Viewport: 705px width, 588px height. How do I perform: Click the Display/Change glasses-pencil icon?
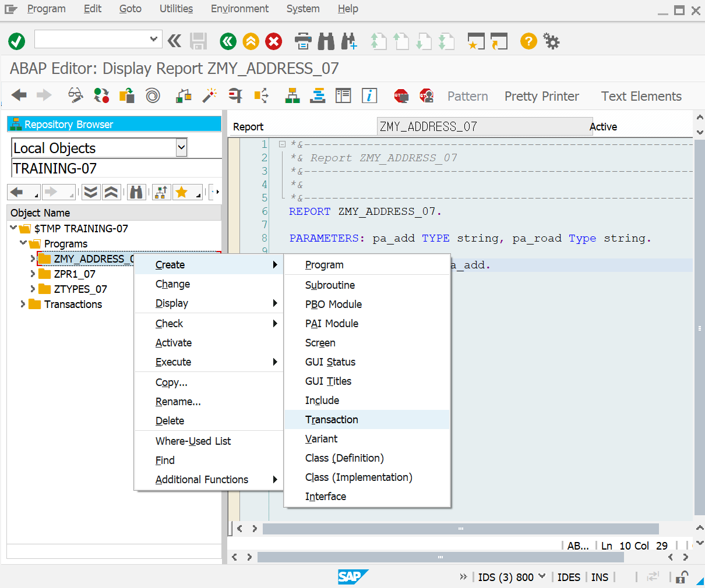click(76, 95)
